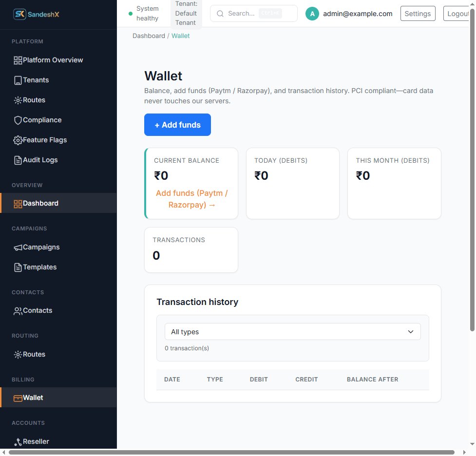Click the horizontal scrollbar thumb
Image resolution: width=476 pixels, height=456 pixels.
231,453
